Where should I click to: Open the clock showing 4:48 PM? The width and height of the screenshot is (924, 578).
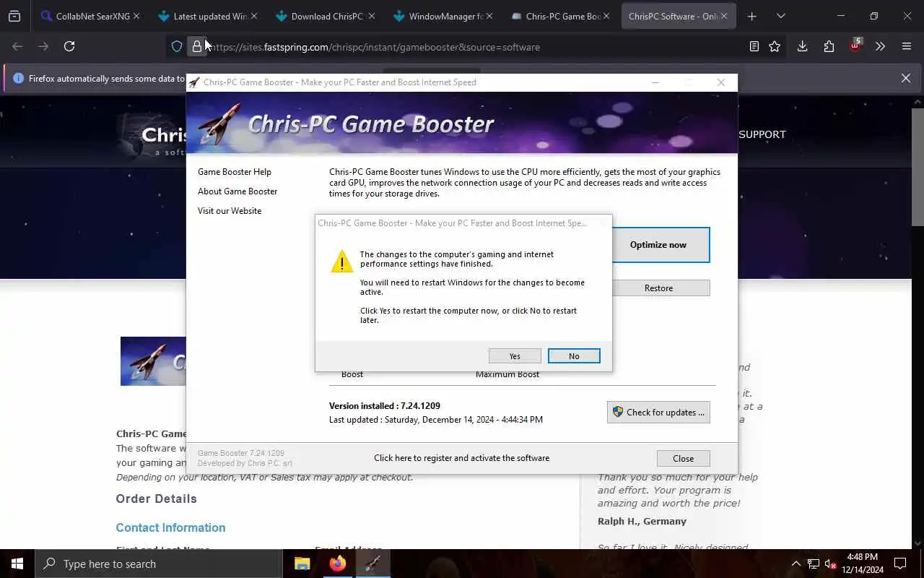[862, 564]
